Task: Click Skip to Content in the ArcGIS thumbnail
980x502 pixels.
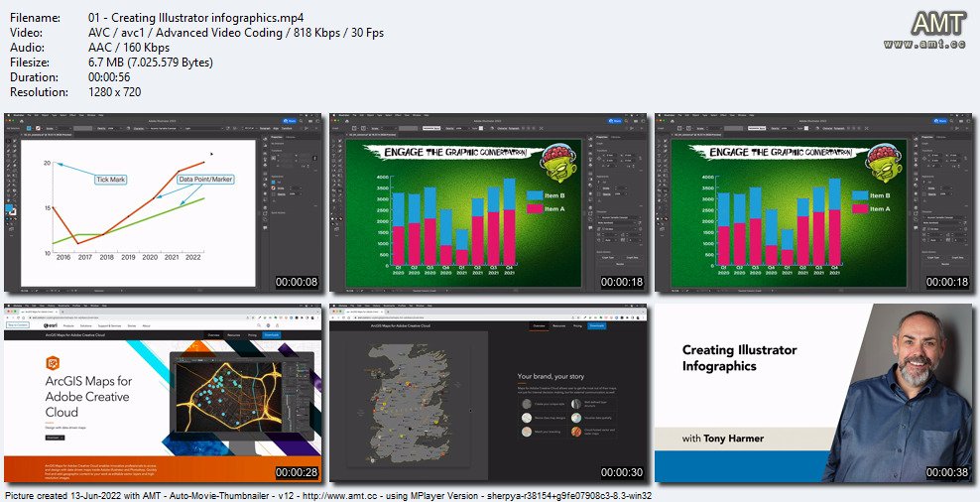Action: point(18,325)
